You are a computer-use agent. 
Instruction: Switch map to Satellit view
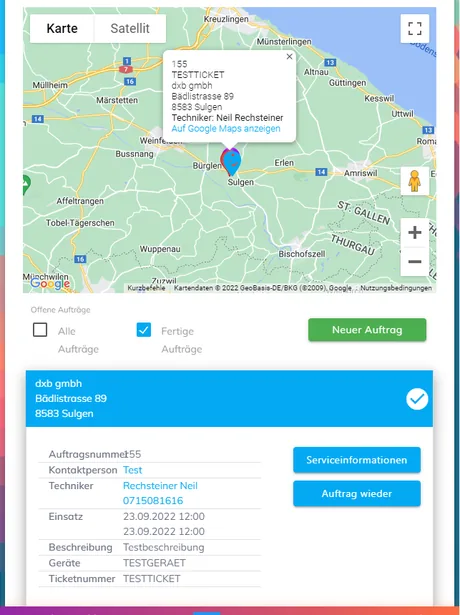[130, 29]
